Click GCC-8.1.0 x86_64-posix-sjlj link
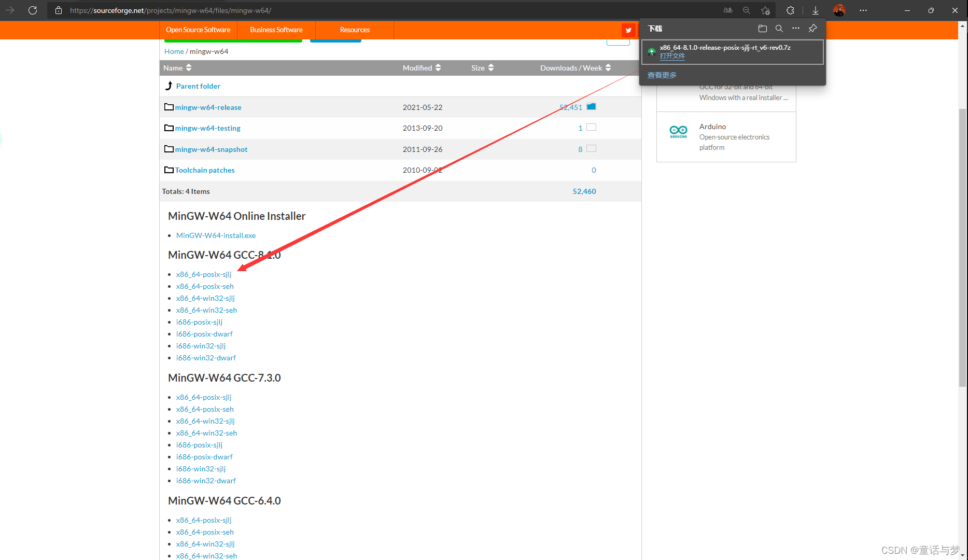This screenshot has height=560, width=968. (204, 274)
